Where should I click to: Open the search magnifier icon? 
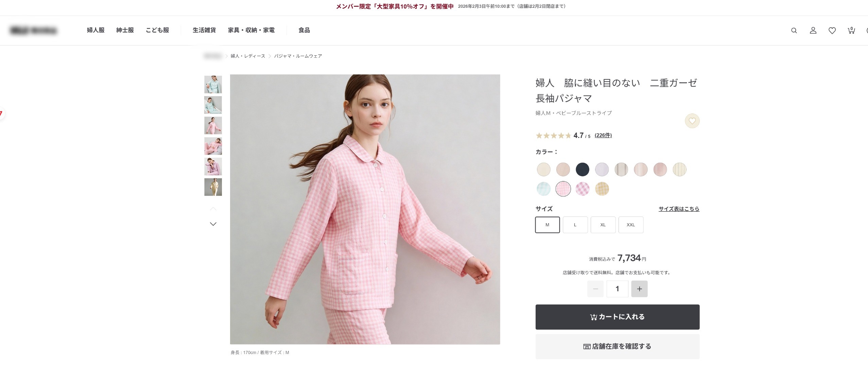[x=794, y=31]
